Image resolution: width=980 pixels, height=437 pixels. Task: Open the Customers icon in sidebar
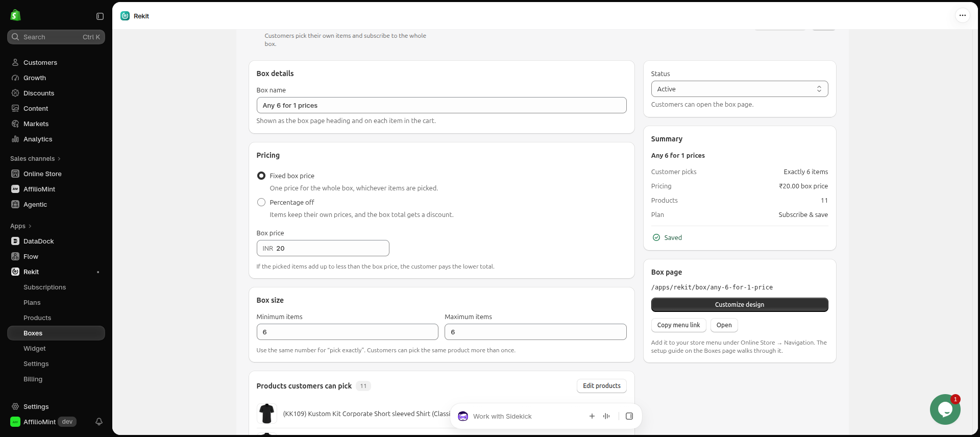(15, 62)
